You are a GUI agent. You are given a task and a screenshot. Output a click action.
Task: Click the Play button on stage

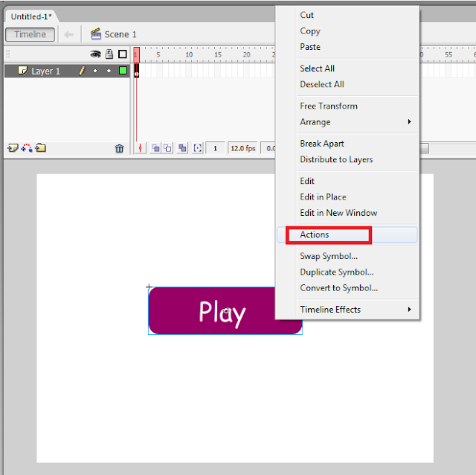[x=225, y=311]
